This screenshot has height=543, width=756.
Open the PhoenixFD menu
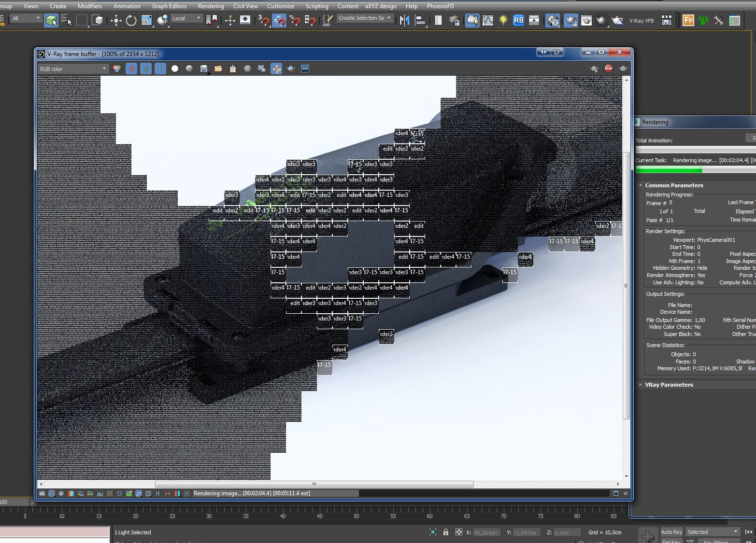[440, 6]
